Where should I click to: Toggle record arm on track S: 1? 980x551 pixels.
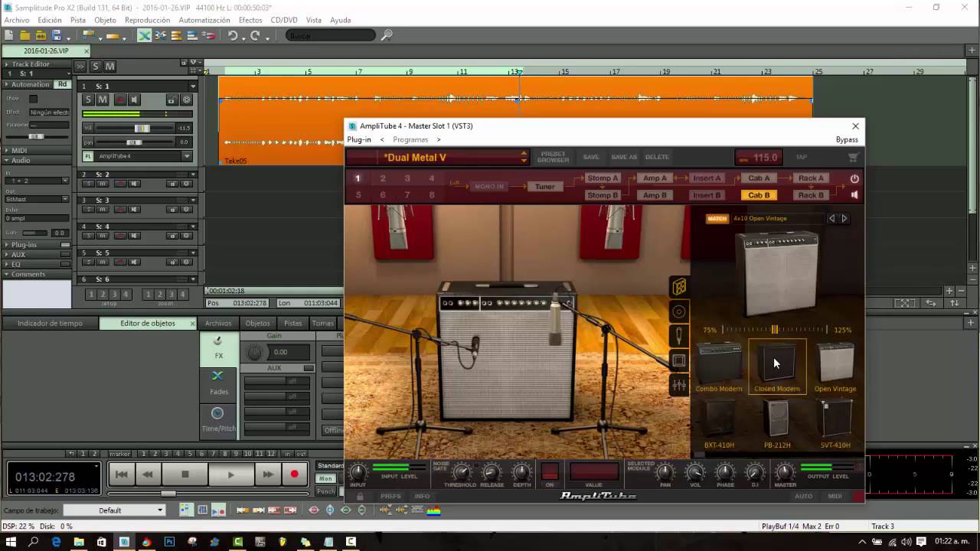pyautogui.click(x=119, y=99)
